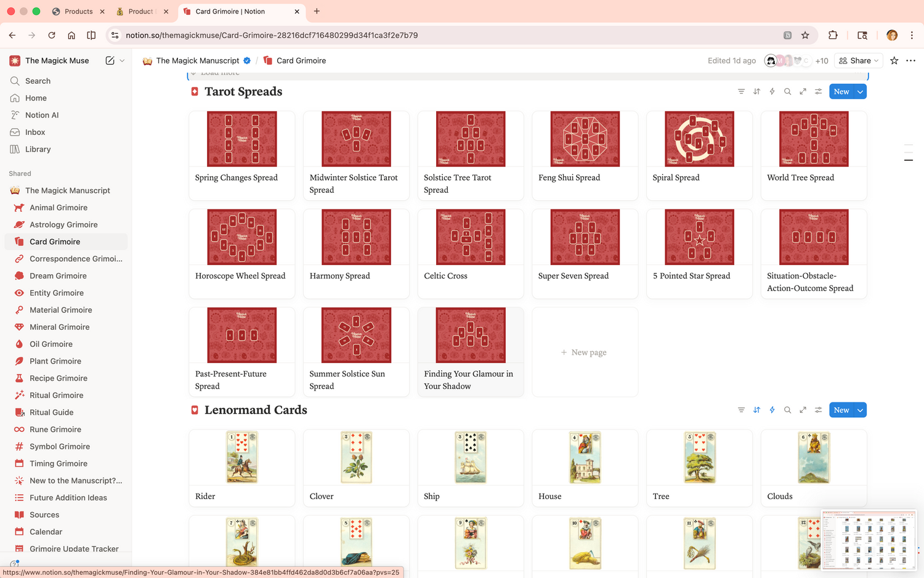Click the page collaborator avatars
This screenshot has height=578, width=924.
click(788, 60)
